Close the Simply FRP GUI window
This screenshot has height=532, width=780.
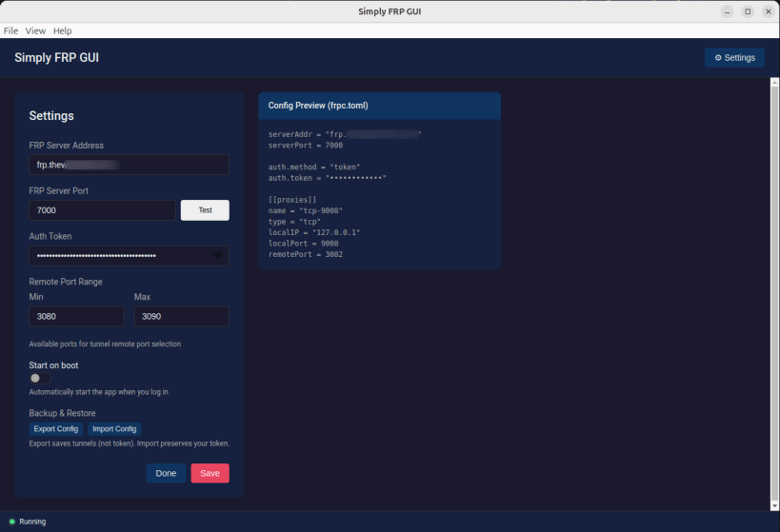click(768, 11)
